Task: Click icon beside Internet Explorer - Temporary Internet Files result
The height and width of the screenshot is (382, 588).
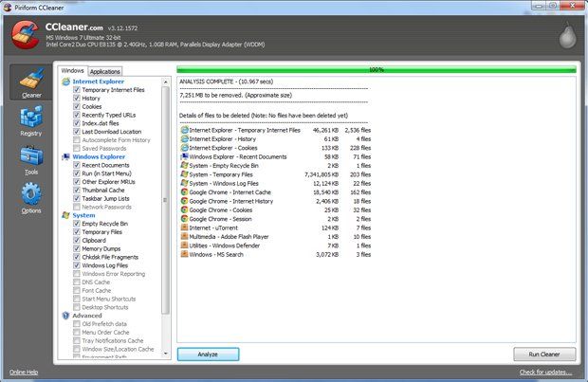Action: click(x=184, y=130)
